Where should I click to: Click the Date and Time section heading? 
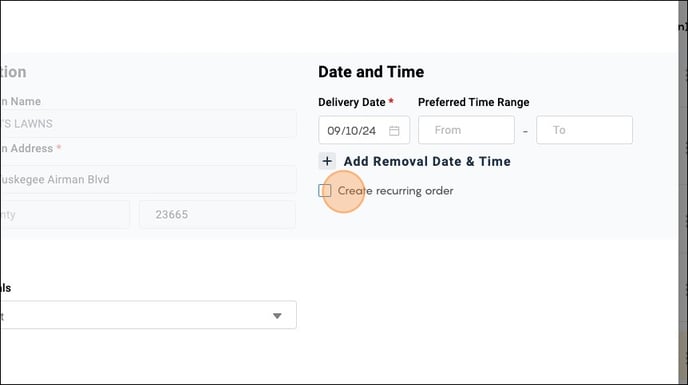[x=371, y=72]
